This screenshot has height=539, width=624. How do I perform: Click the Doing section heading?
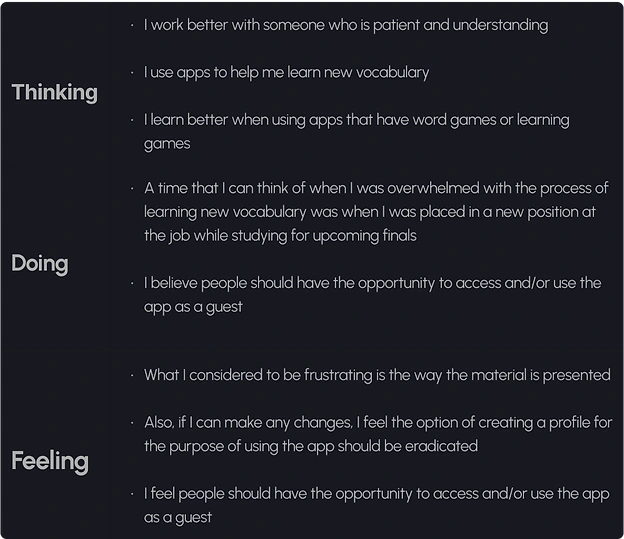40,264
